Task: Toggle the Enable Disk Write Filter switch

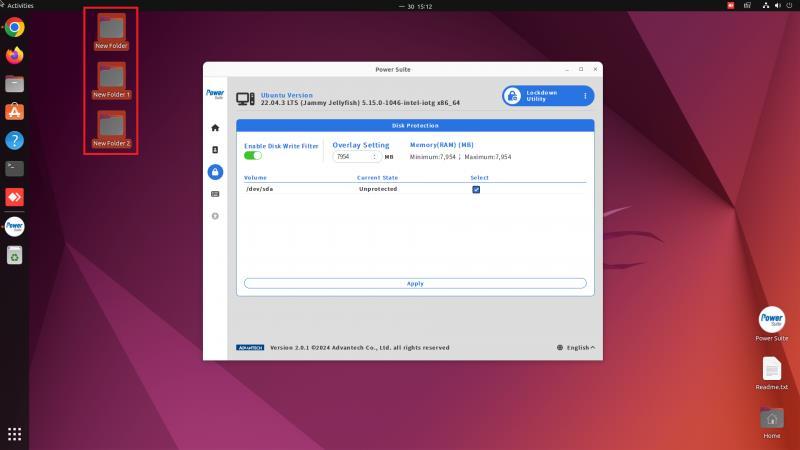Action: (253, 156)
